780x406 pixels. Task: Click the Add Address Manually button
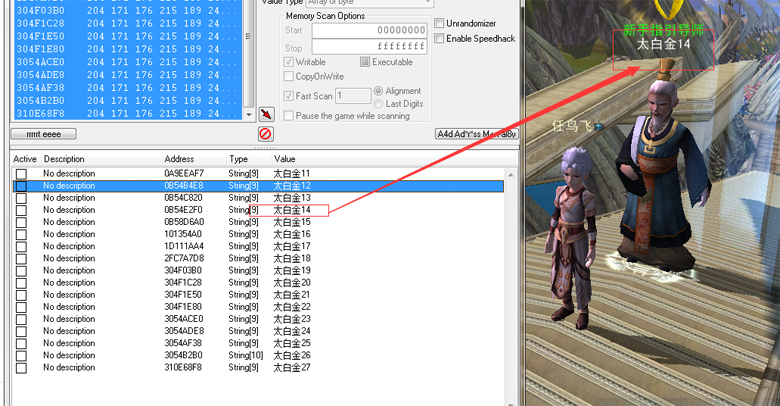(476, 134)
